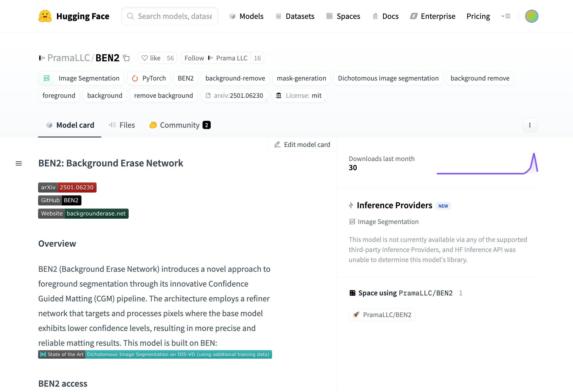Follow Prama LLC organization
573x392 pixels.
[216, 58]
